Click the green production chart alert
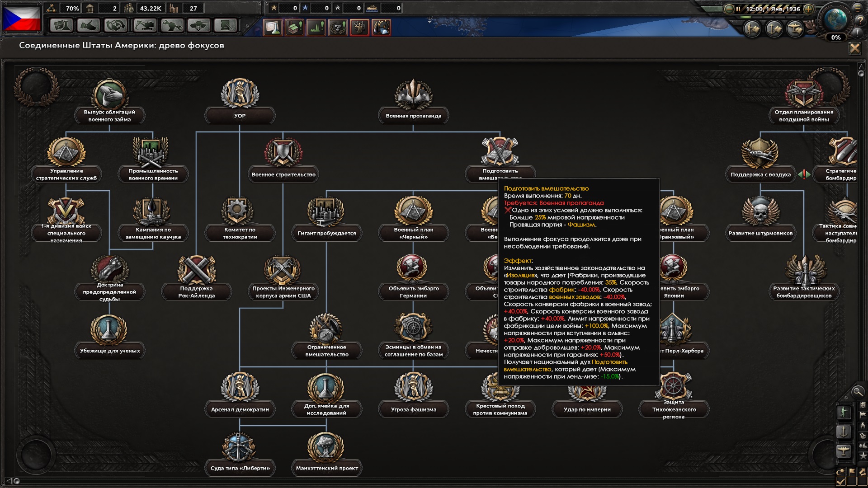 [316, 27]
